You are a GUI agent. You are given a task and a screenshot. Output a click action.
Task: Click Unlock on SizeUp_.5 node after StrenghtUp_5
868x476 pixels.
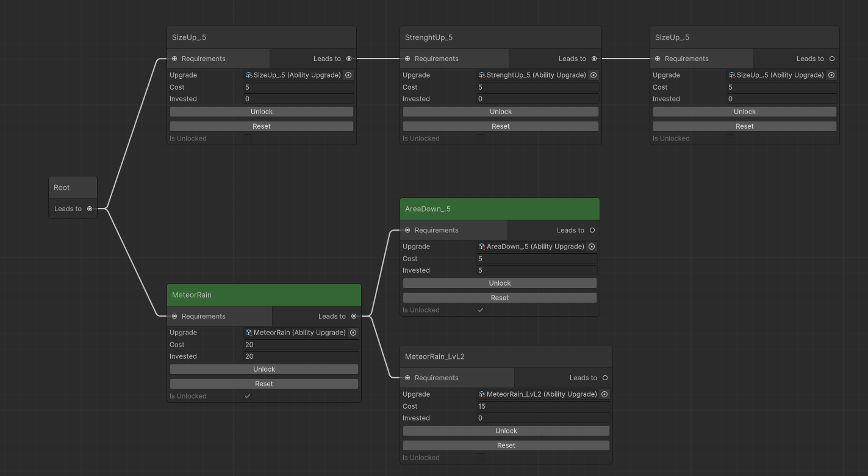pos(745,112)
